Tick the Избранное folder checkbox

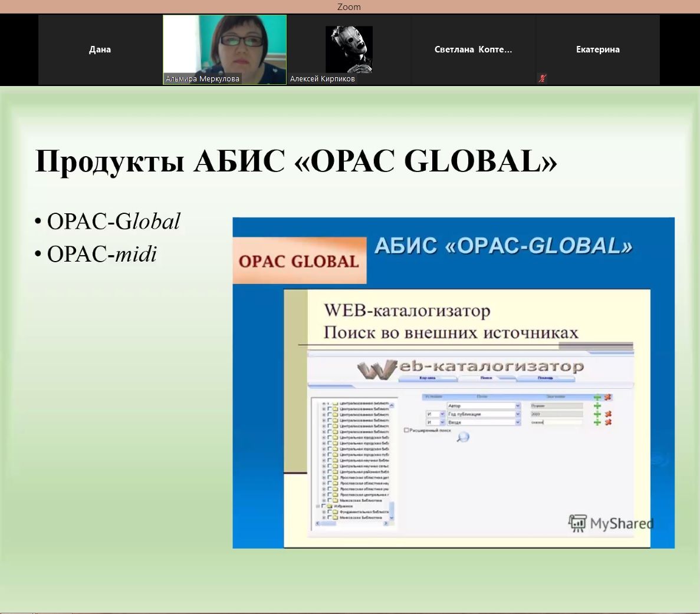coord(323,506)
